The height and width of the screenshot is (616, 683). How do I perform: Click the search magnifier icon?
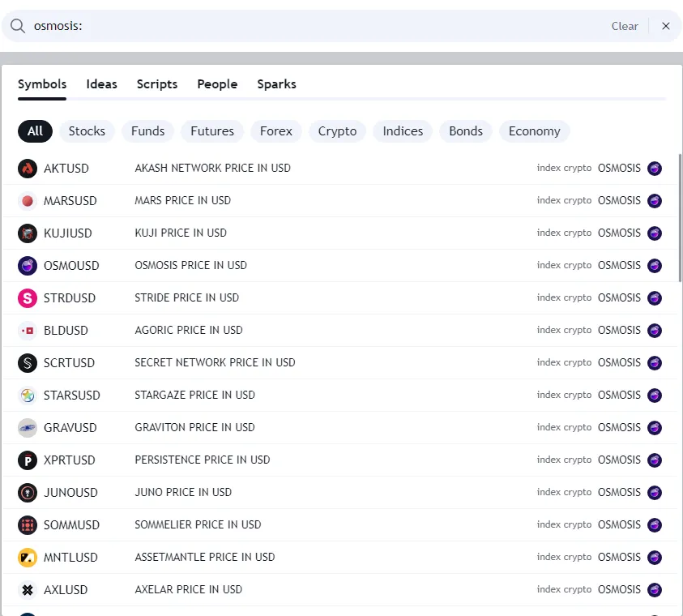[x=18, y=26]
